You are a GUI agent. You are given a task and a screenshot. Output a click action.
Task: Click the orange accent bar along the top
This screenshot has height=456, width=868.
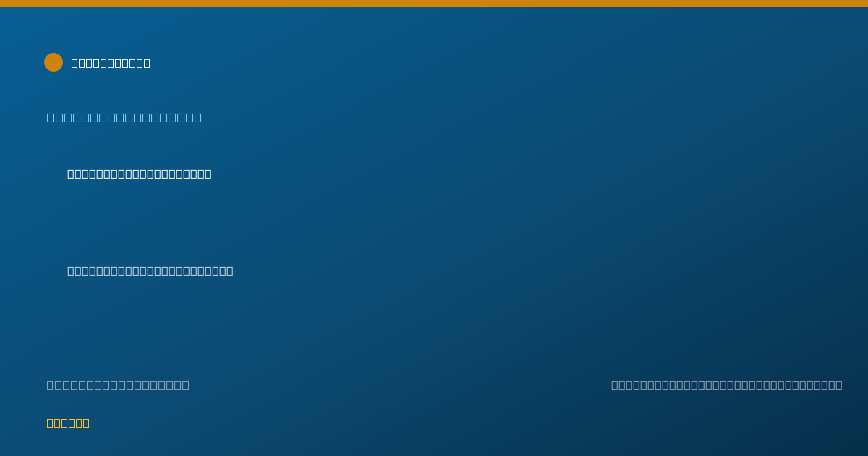pos(434,4)
